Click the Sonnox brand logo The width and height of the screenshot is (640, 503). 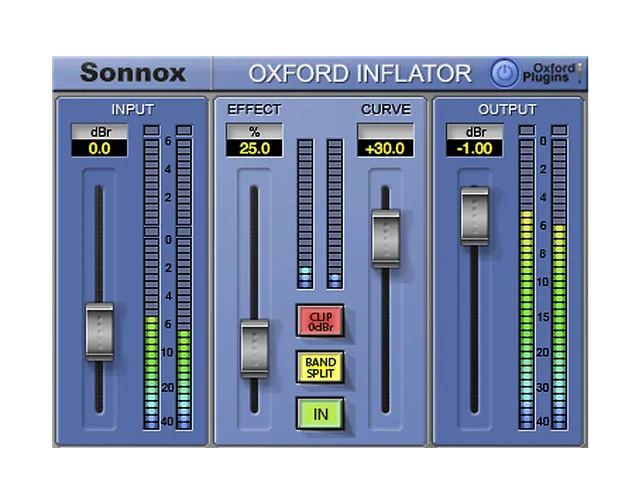click(133, 73)
